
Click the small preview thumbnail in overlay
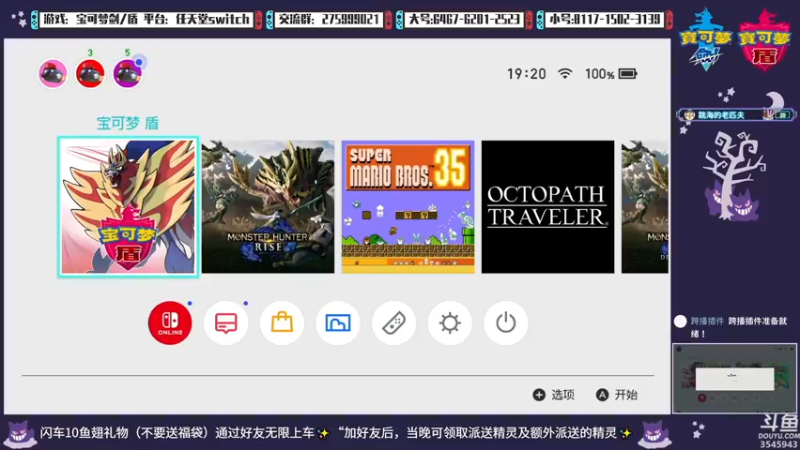click(734, 378)
